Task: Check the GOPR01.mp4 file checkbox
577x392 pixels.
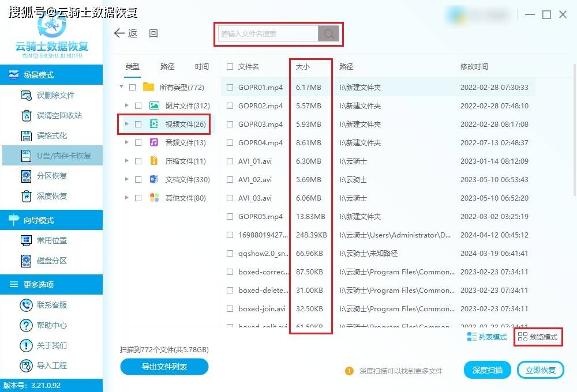Action: click(230, 88)
